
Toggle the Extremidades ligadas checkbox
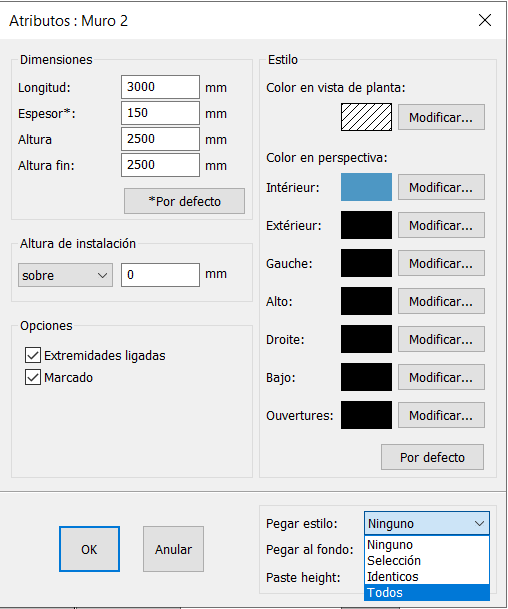tap(33, 355)
